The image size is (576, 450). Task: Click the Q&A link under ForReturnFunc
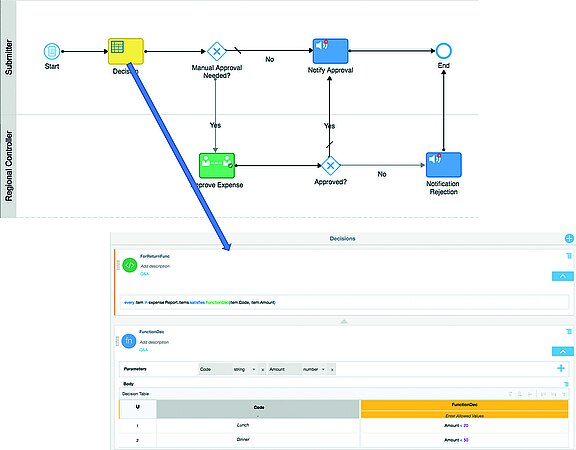[x=144, y=274]
